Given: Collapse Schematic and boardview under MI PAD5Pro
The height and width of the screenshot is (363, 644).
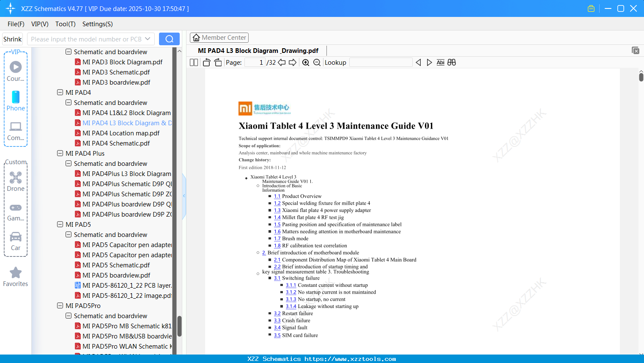Looking at the screenshot, I should click(x=69, y=316).
